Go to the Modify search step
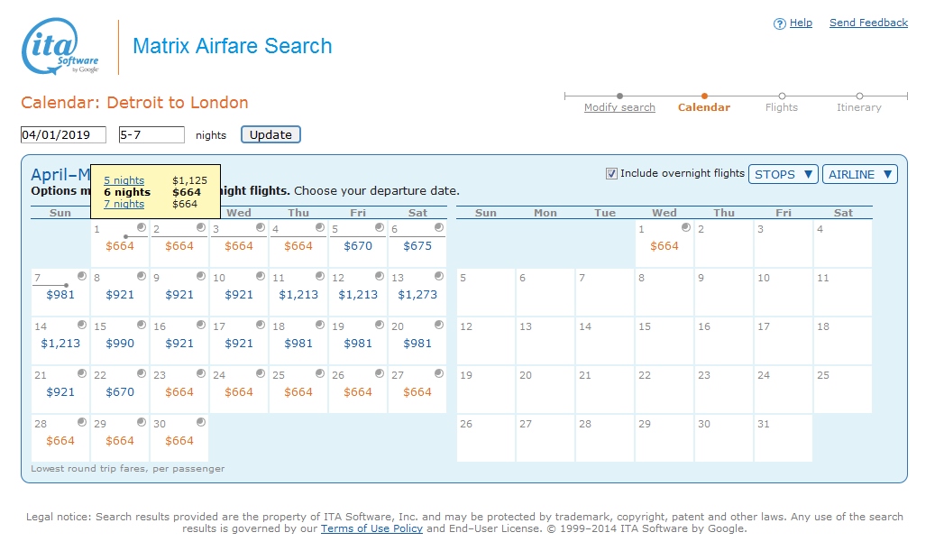The height and width of the screenshot is (560, 944). click(619, 107)
